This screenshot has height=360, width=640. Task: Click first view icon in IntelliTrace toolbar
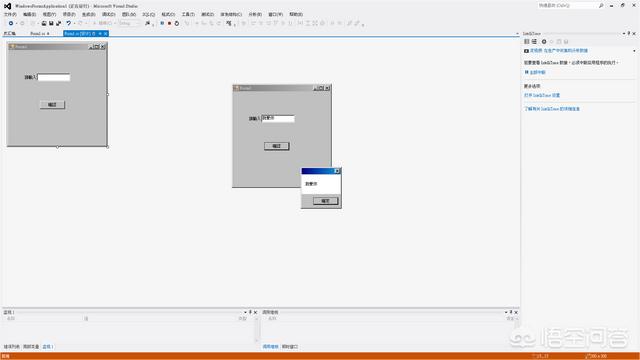pyautogui.click(x=527, y=42)
